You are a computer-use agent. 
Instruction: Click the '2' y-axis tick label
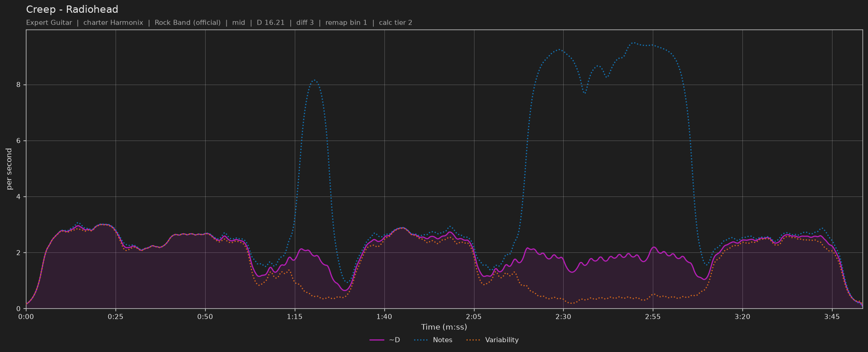19,253
